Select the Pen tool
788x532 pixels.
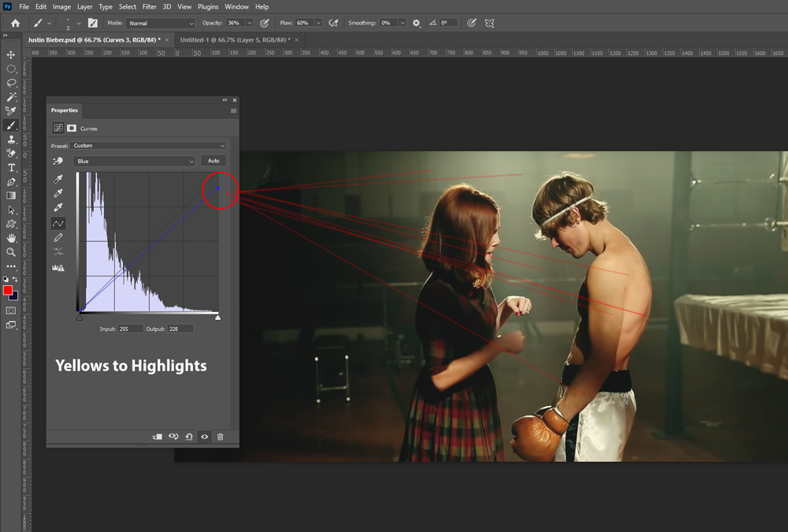coord(11,181)
